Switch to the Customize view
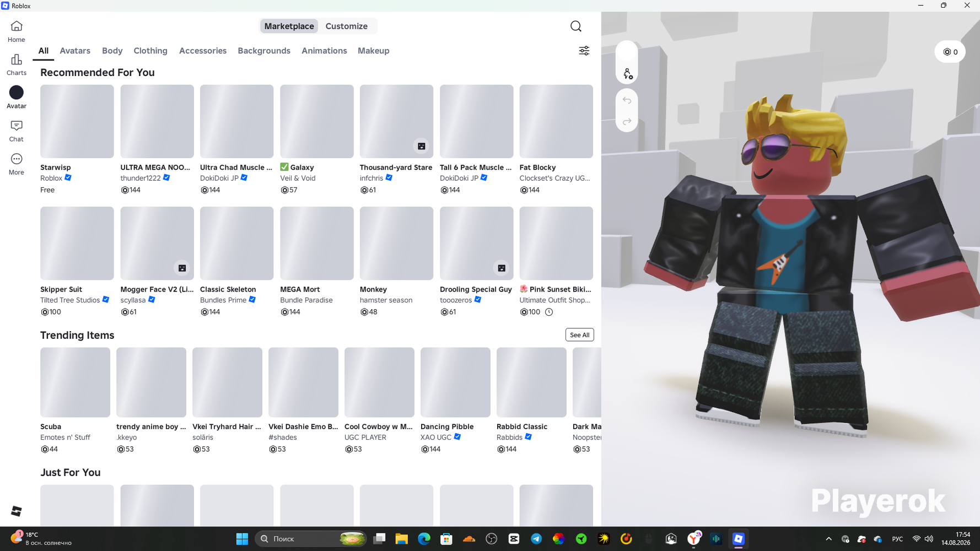Screen dimensions: 980x551 [346, 26]
